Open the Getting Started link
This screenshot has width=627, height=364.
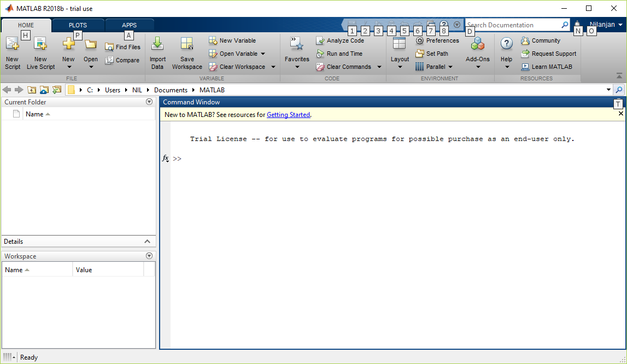tap(288, 115)
